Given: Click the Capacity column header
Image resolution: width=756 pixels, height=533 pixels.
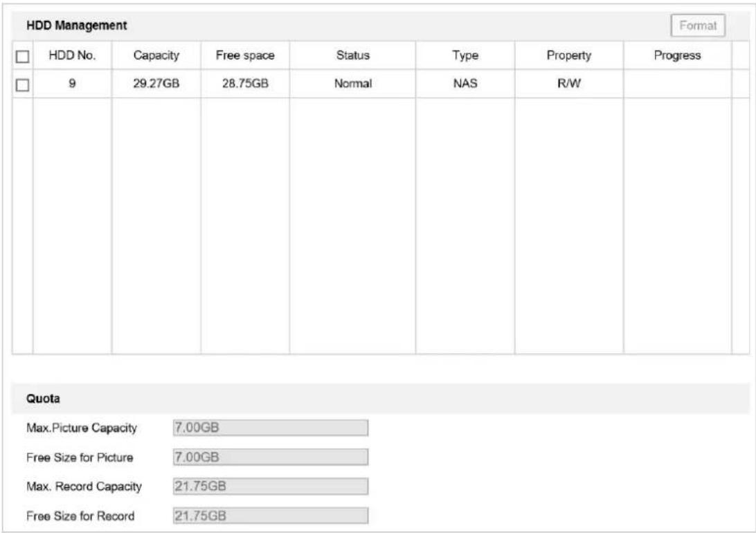Looking at the screenshot, I should pyautogui.click(x=156, y=55).
